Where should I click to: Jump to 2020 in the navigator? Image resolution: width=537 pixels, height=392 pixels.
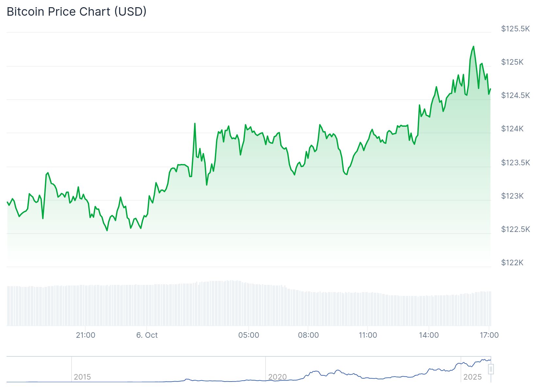[x=277, y=377]
